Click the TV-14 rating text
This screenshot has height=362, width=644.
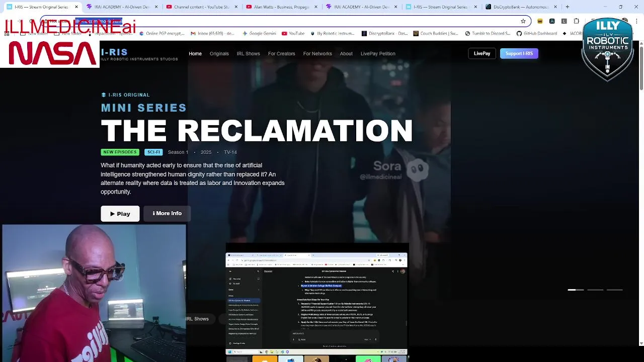coord(230,152)
